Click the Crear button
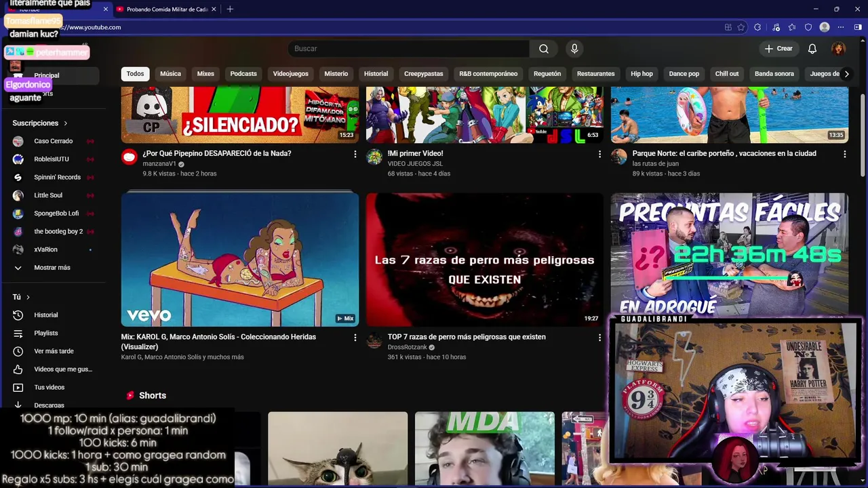 pyautogui.click(x=778, y=49)
